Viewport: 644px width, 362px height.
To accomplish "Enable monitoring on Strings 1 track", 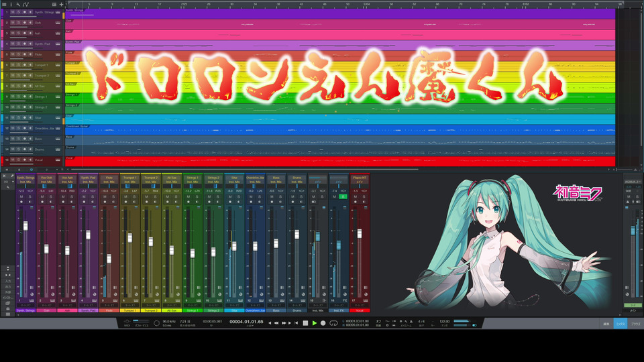I will point(30,97).
